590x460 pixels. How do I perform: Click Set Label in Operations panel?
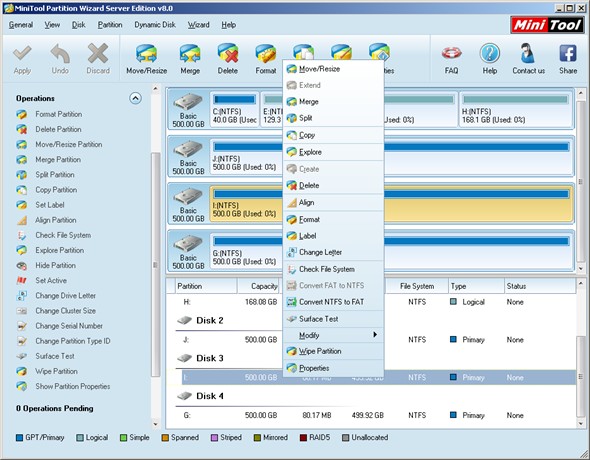click(x=50, y=205)
